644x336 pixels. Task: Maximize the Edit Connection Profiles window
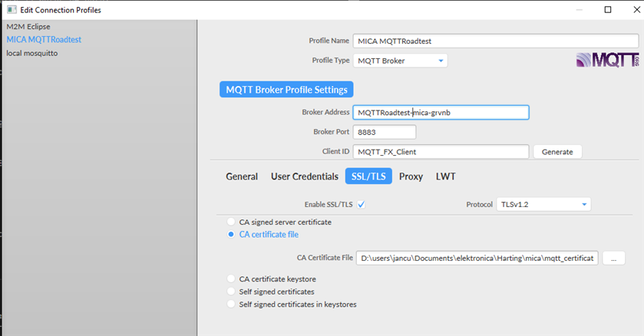608,9
